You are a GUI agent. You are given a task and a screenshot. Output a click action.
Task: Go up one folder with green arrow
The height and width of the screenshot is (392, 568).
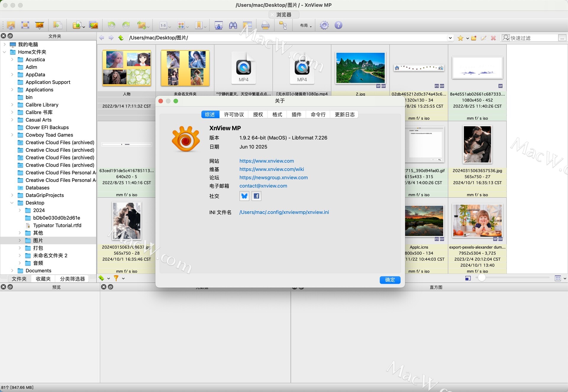click(x=121, y=38)
